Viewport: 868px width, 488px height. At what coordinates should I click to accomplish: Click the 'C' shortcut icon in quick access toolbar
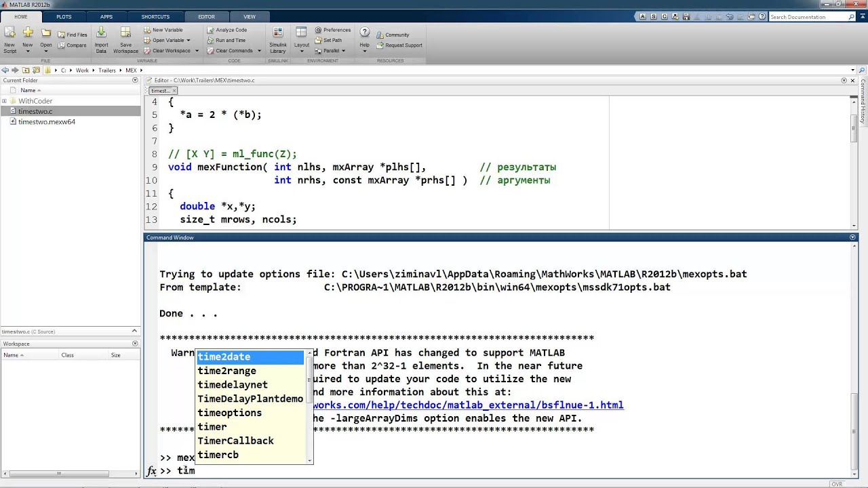[x=665, y=16]
